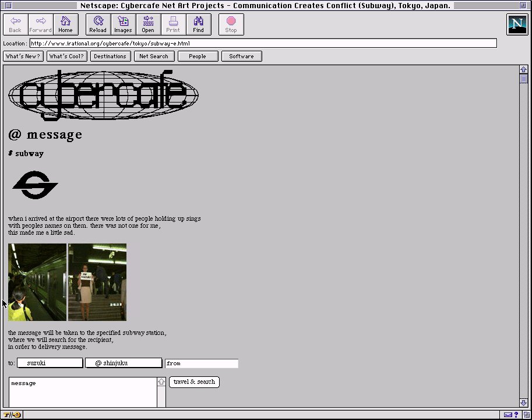This screenshot has height=420, width=532.
Task: Click the question mark status icon
Action: (x=516, y=415)
